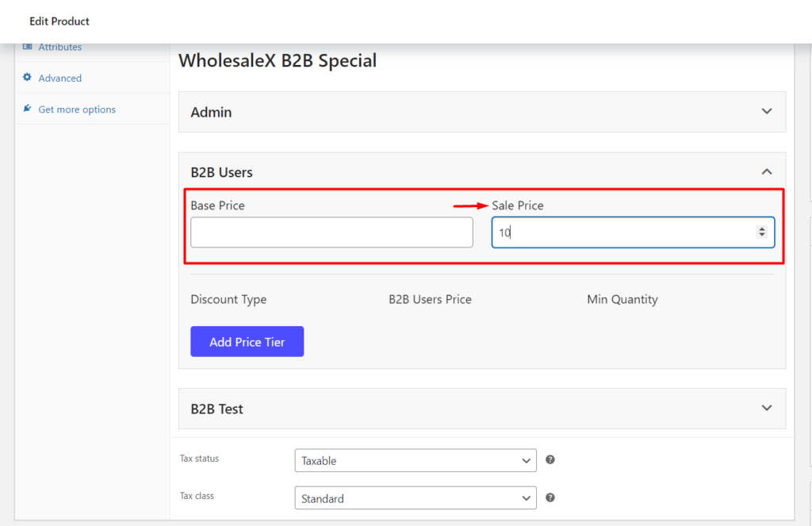The width and height of the screenshot is (812, 526).
Task: Open the Attributes tab
Action: [x=59, y=47]
